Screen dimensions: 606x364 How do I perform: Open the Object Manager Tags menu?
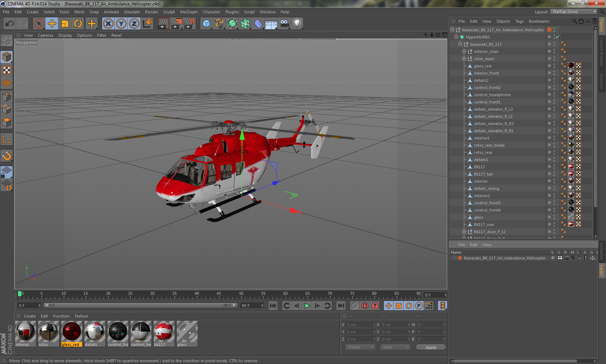click(519, 21)
